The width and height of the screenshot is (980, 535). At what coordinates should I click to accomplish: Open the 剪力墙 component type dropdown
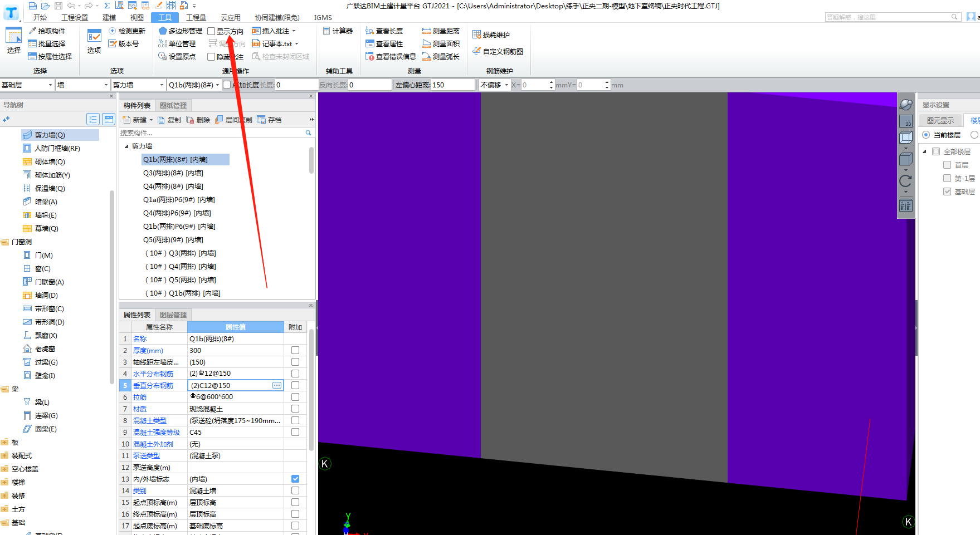tap(138, 85)
